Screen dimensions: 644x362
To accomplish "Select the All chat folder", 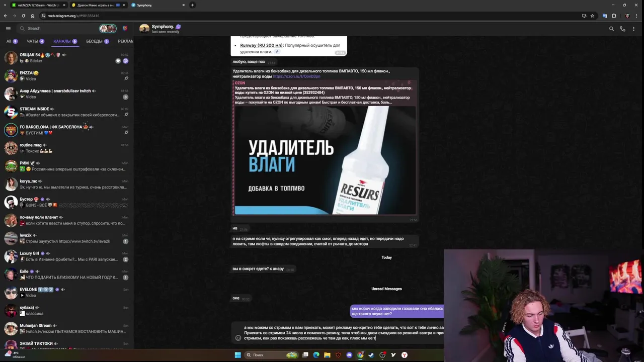I will [x=12, y=41].
